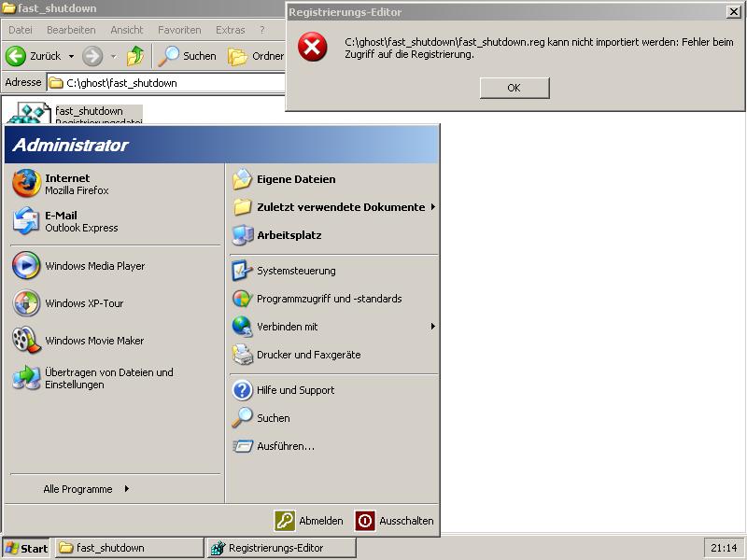The width and height of the screenshot is (747, 560).
Task: Open Favoriten menu in Explorer
Action: click(x=179, y=30)
